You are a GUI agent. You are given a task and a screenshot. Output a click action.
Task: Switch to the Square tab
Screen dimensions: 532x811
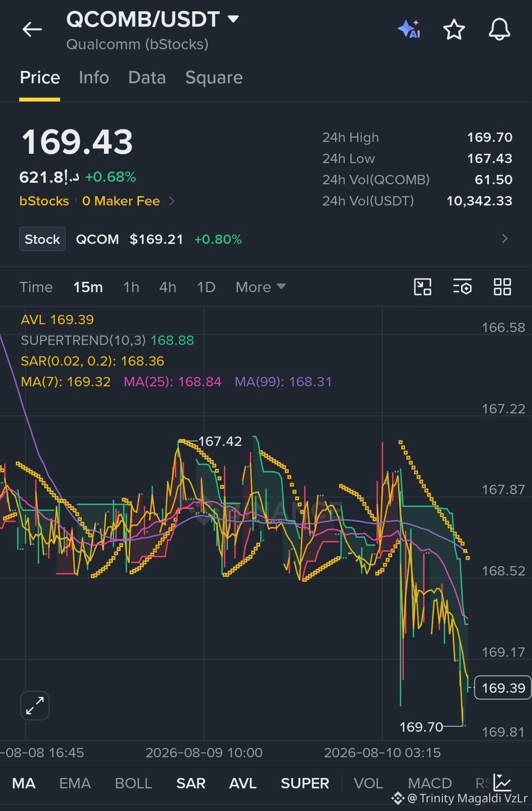tap(214, 78)
